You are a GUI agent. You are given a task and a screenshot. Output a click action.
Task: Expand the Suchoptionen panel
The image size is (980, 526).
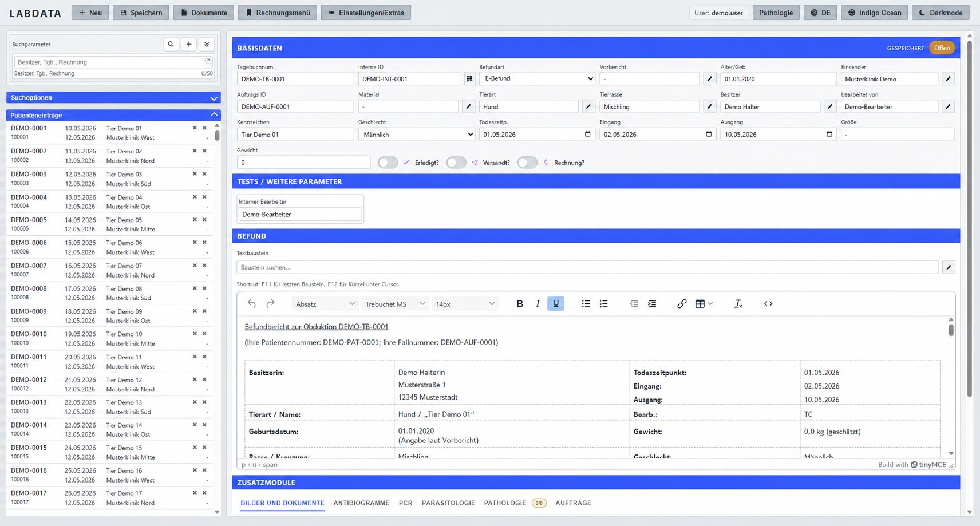tap(112, 98)
